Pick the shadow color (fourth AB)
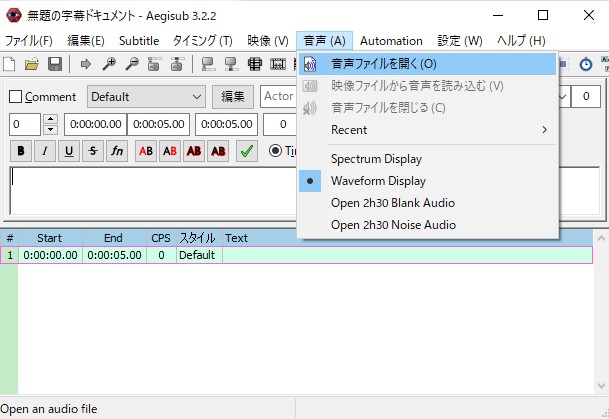Screen dimensions: 609x419 [x=218, y=151]
